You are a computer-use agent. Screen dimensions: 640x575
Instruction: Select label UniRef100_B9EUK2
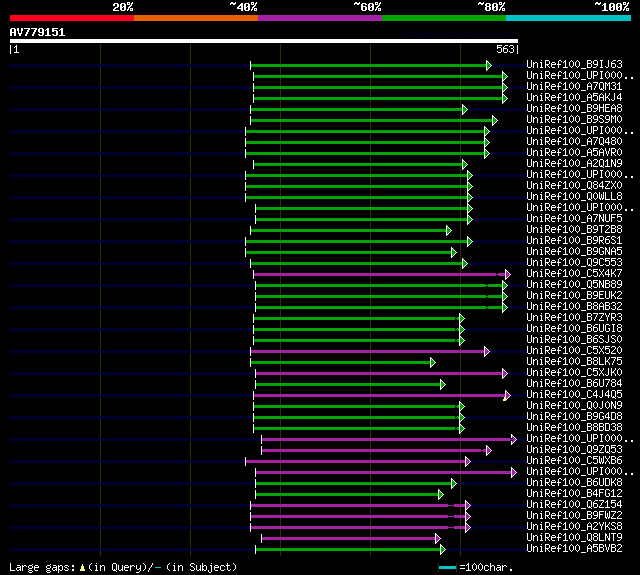[x=574, y=296]
